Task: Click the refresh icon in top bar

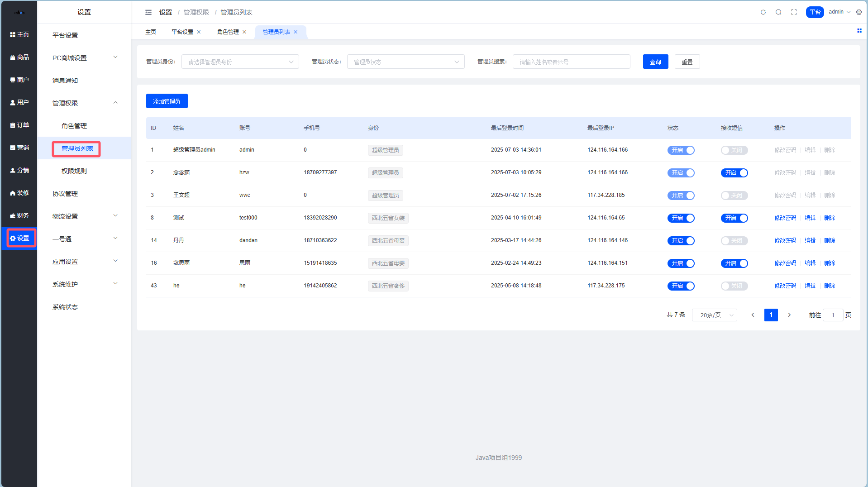Action: 763,12
